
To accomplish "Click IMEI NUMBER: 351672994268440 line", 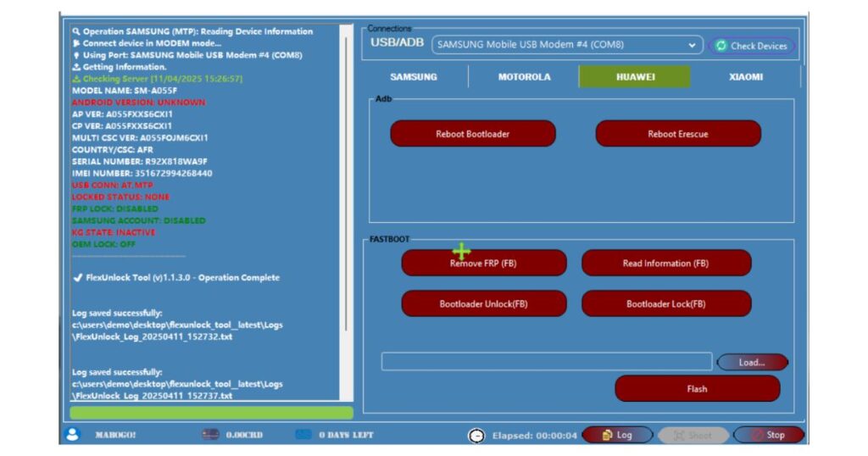I will coord(142,173).
